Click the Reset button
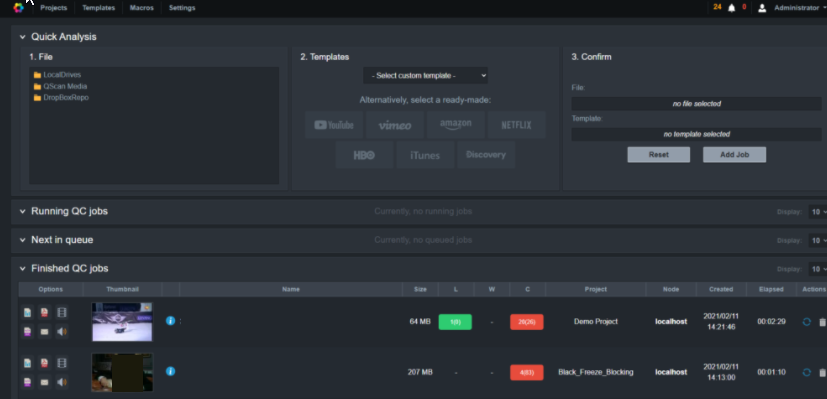 point(658,154)
